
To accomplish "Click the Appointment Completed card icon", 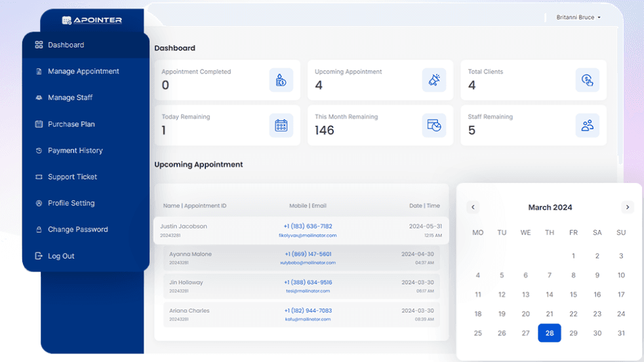I will (x=281, y=80).
